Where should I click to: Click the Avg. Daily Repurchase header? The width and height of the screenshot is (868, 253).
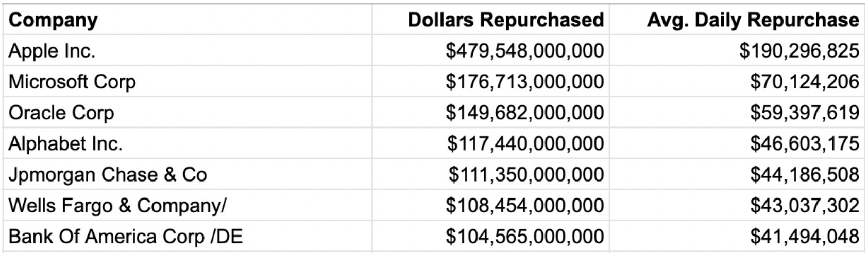point(753,20)
